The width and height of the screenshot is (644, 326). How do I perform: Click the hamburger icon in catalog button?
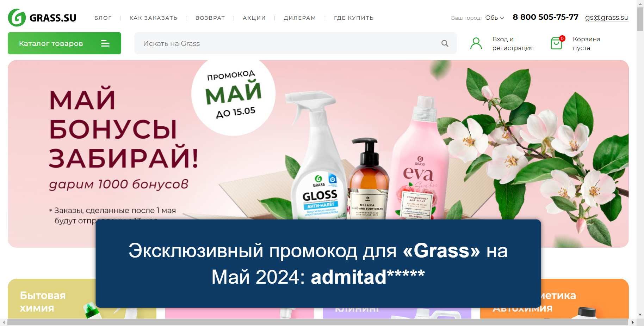pyautogui.click(x=105, y=43)
